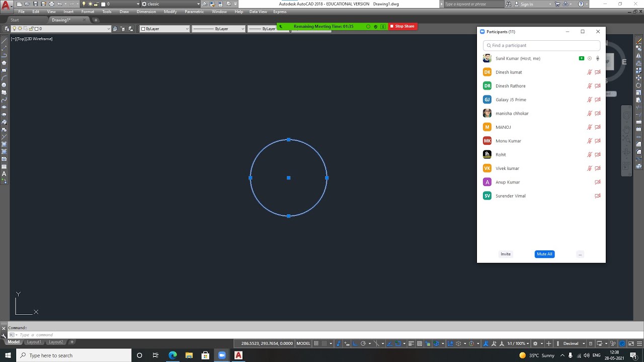Open the Decimal drawing units dropdown
644x362 pixels.
click(x=573, y=343)
